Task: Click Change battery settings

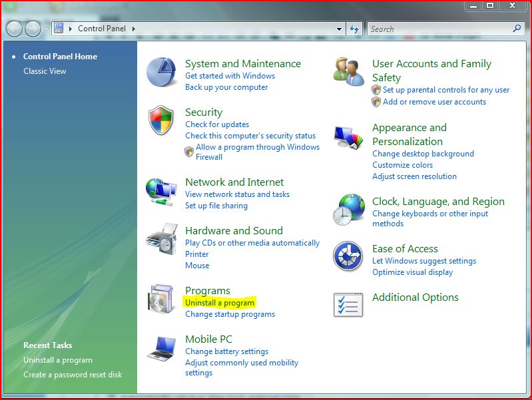Action: point(226,351)
